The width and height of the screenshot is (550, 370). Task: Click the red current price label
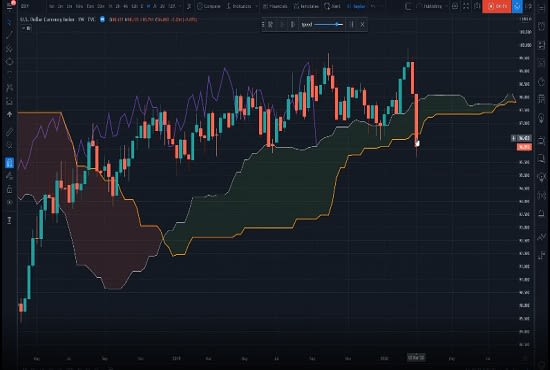(x=524, y=147)
